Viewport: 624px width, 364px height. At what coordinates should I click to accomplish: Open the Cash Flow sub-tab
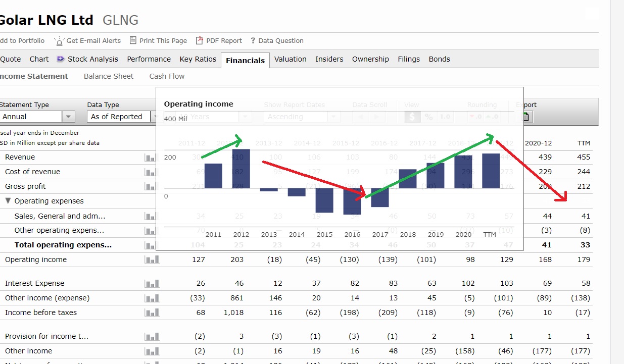(167, 76)
